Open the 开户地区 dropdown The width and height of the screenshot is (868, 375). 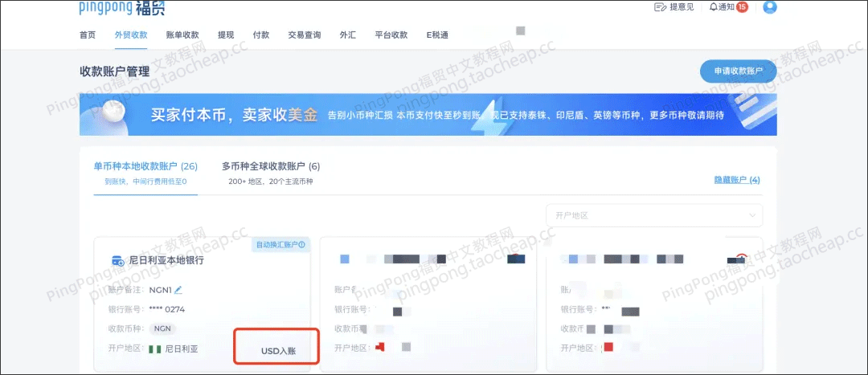pyautogui.click(x=654, y=215)
